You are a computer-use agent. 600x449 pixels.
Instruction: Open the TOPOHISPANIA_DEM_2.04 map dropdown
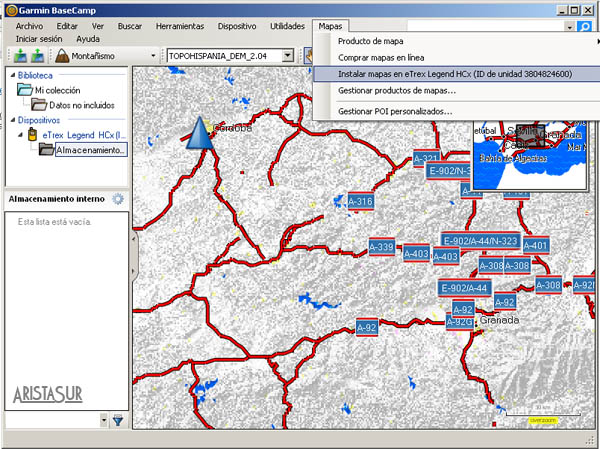[x=287, y=56]
